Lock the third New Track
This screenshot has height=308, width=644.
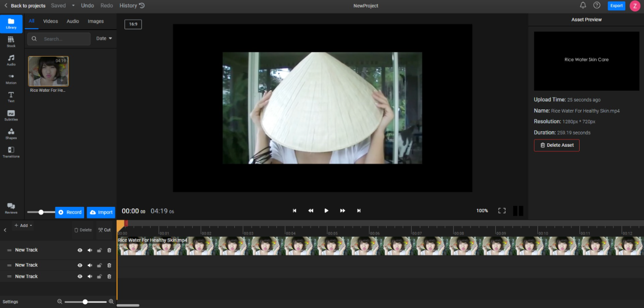[99, 277]
